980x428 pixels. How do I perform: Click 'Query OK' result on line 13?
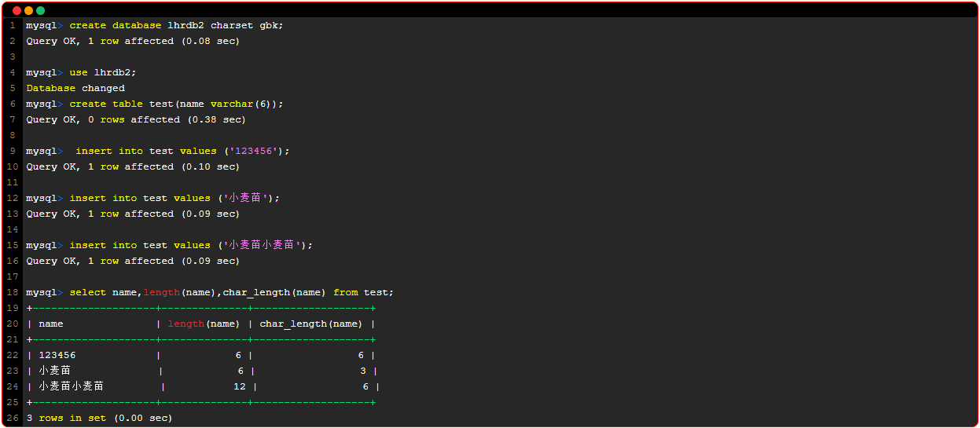[133, 214]
